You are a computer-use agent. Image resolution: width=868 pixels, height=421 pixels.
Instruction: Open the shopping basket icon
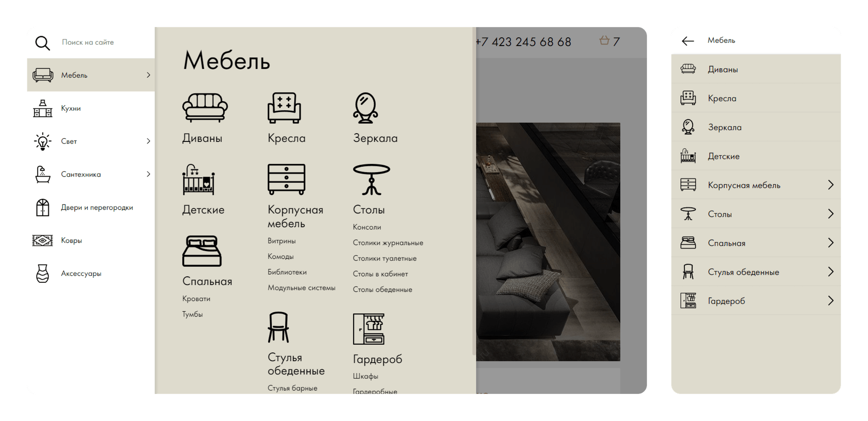click(604, 41)
